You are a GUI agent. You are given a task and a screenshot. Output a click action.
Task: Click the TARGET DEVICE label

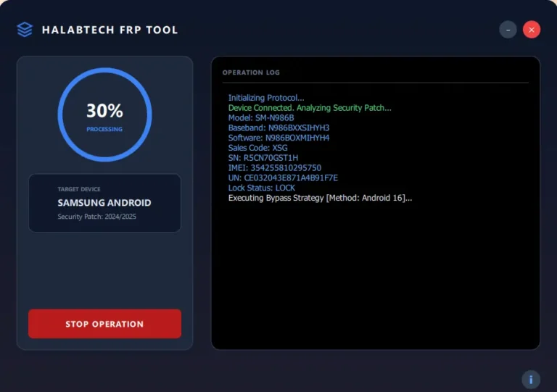point(79,189)
